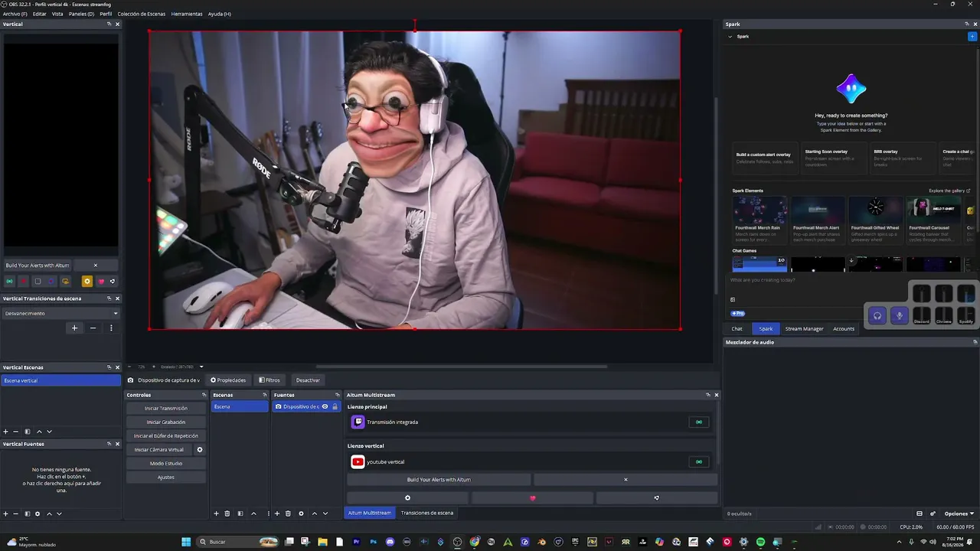The width and height of the screenshot is (980, 551).
Task: Add a scene in Vertical Escenas dock
Action: 5,432
